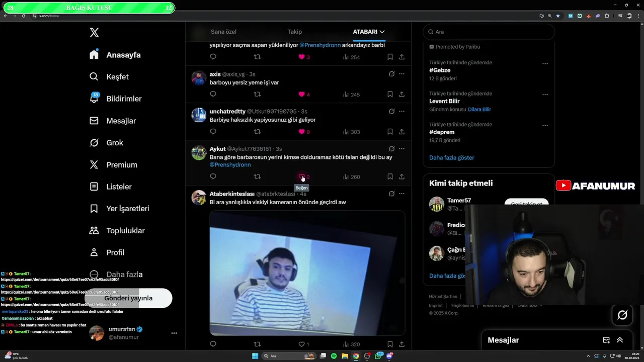Click the Ara search field
Viewport: 644px width, 362px height.
tap(489, 32)
